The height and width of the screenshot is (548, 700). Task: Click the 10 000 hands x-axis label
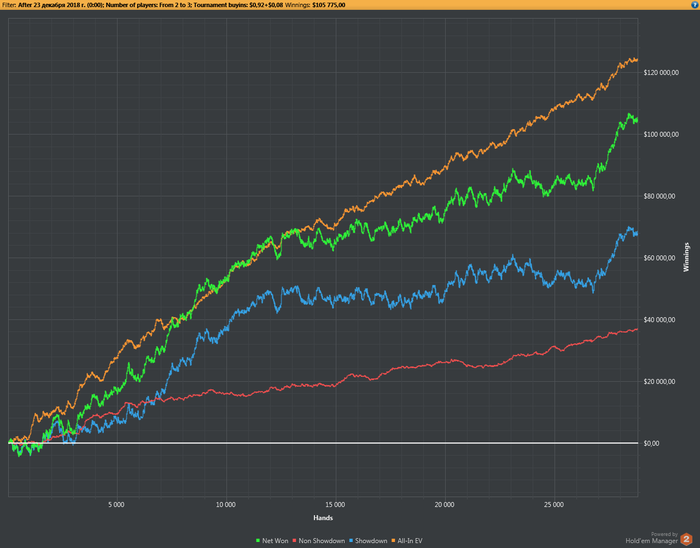coord(225,505)
